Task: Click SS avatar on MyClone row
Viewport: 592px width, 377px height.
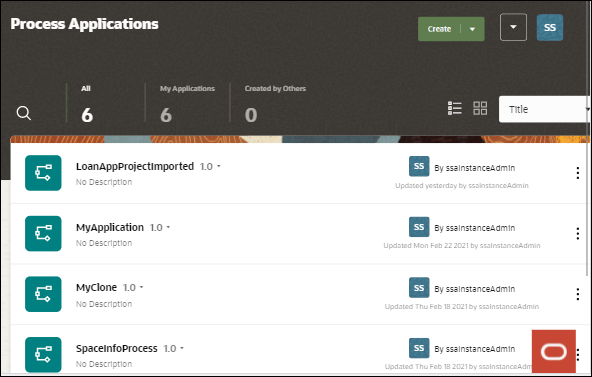Action: pos(419,288)
